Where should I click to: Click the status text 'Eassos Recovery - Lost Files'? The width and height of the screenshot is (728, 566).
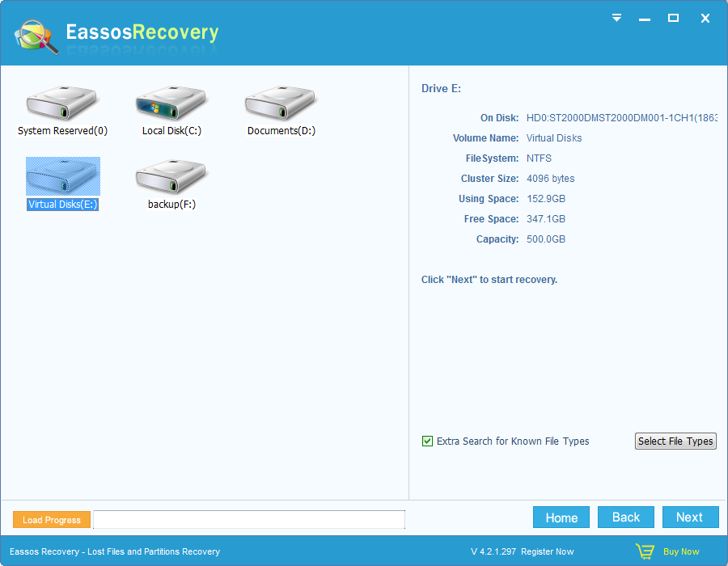point(115,551)
